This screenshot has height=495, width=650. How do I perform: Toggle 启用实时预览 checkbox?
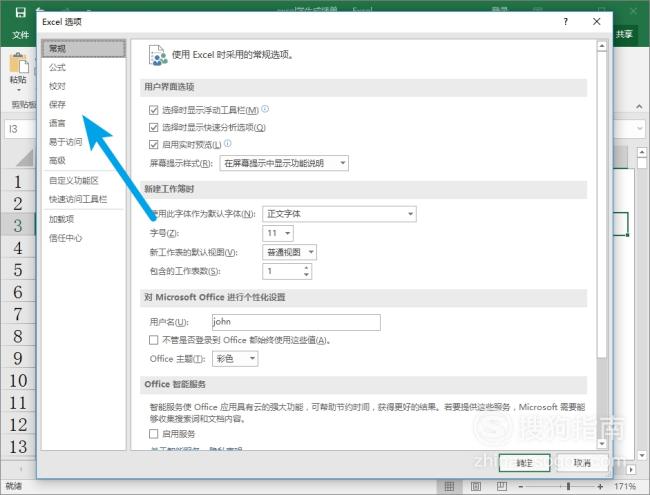[153, 144]
